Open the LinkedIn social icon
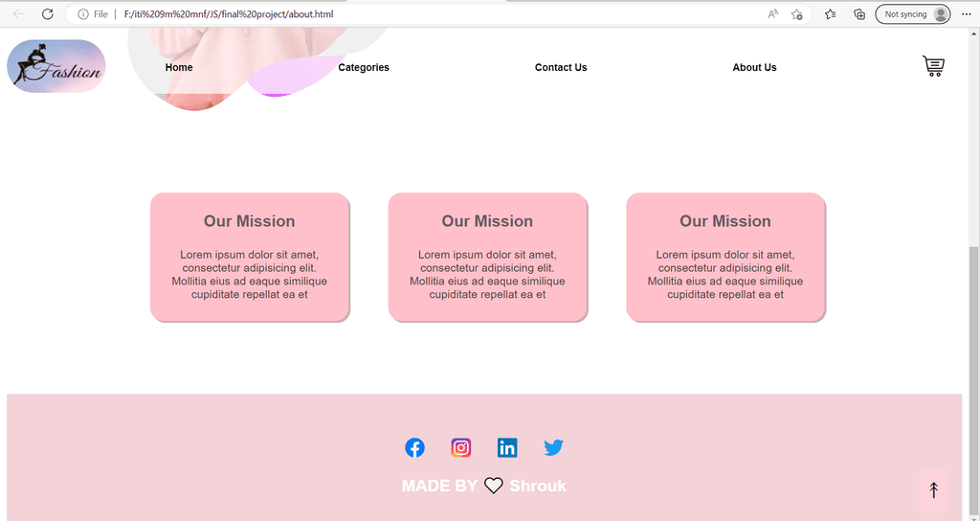 [x=507, y=448]
